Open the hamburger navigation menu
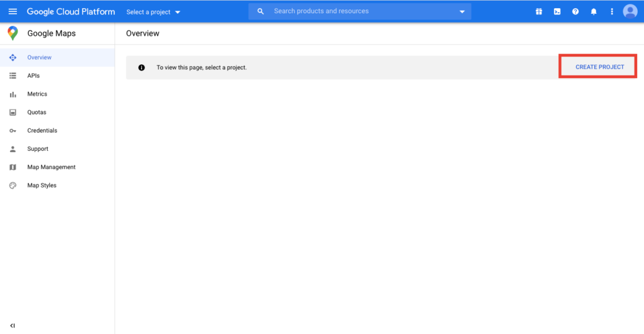The width and height of the screenshot is (644, 334). 13,11
